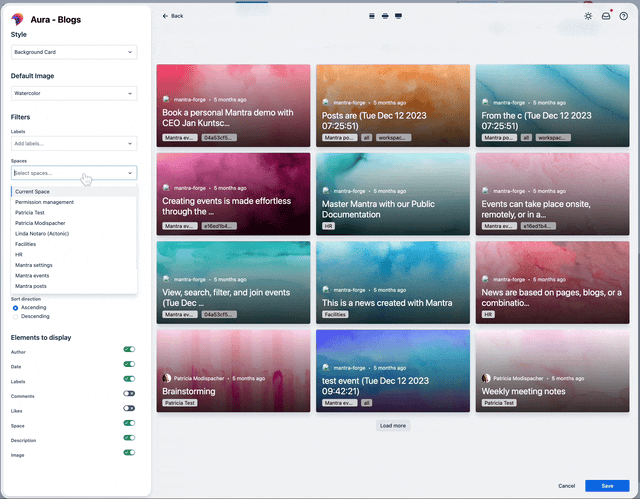Screen dimensions: 640x499
Task: Choose Current Space from the list
Action: pyautogui.click(x=74, y=191)
